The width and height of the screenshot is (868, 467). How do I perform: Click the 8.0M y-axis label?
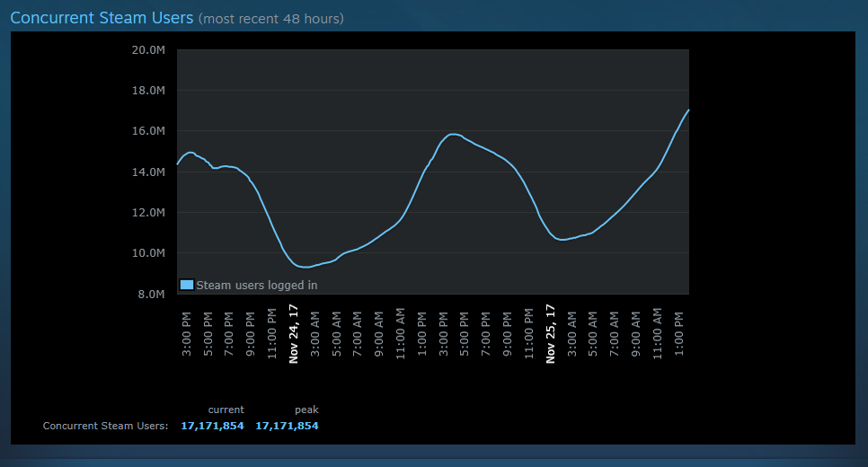click(x=150, y=294)
